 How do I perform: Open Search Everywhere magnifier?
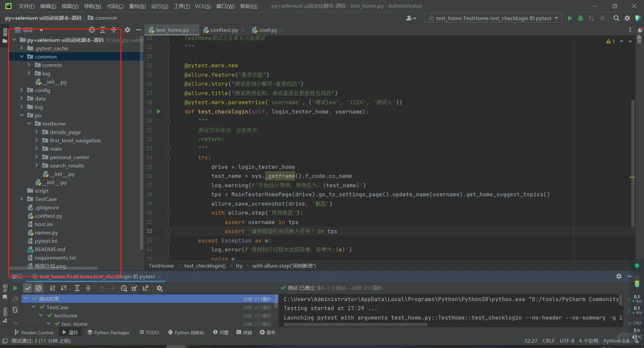pyautogui.click(x=616, y=18)
